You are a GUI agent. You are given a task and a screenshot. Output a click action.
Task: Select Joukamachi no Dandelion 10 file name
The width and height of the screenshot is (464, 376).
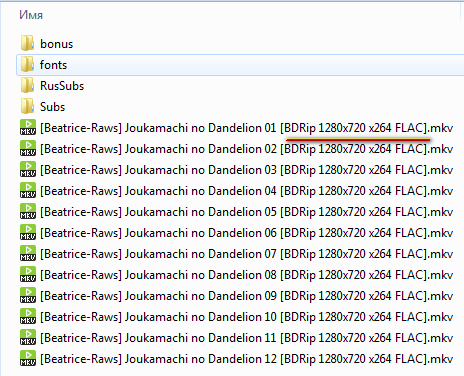click(246, 317)
